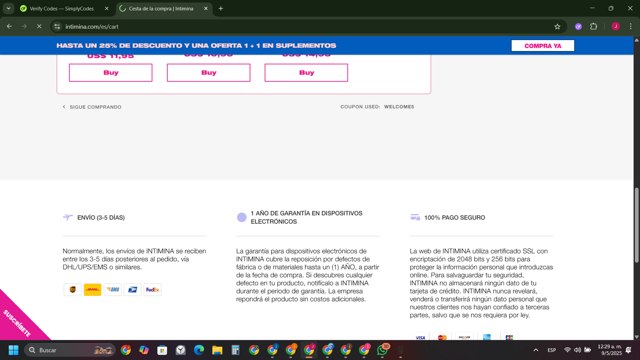The image size is (640, 360).
Task: Open the Windows Start menu
Action: click(x=13, y=350)
